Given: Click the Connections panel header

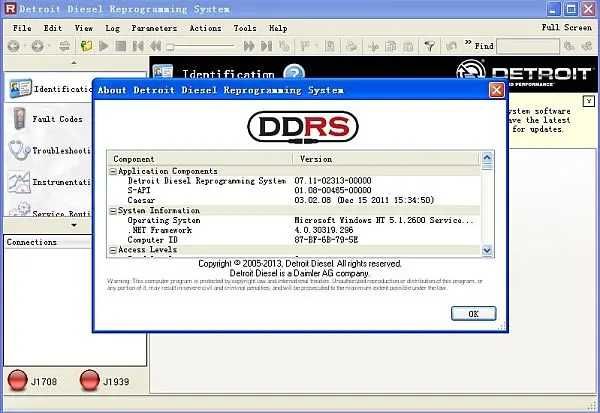Looking at the screenshot, I should coord(49,242).
